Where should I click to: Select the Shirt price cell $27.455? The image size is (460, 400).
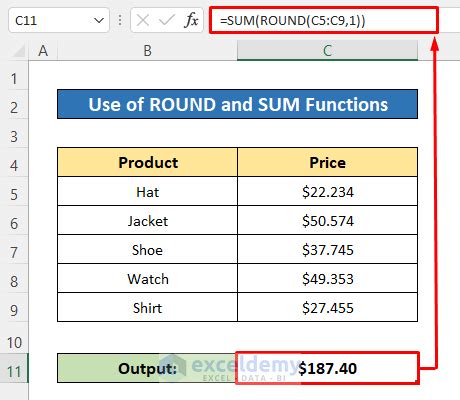(x=327, y=307)
